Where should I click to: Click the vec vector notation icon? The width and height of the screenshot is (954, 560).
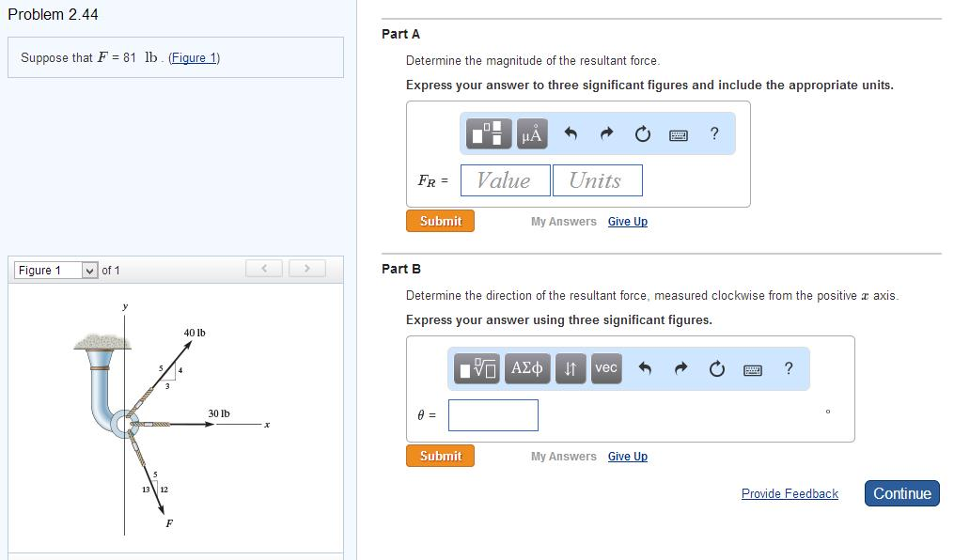[605, 368]
